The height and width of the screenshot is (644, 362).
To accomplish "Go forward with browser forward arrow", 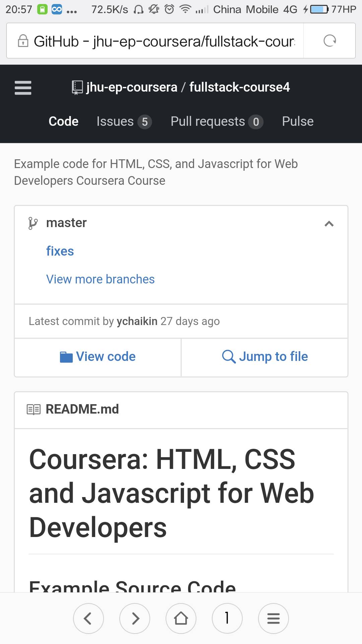I will click(x=135, y=618).
